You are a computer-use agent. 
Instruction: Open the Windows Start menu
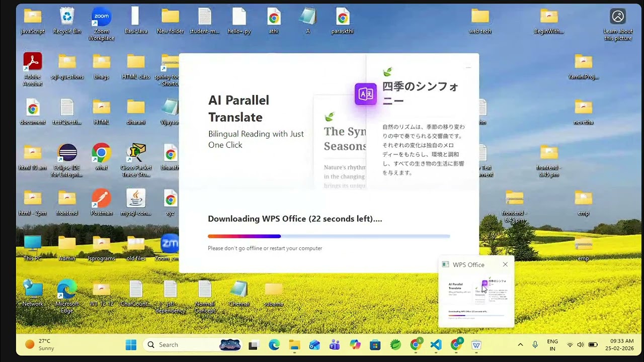pyautogui.click(x=131, y=344)
